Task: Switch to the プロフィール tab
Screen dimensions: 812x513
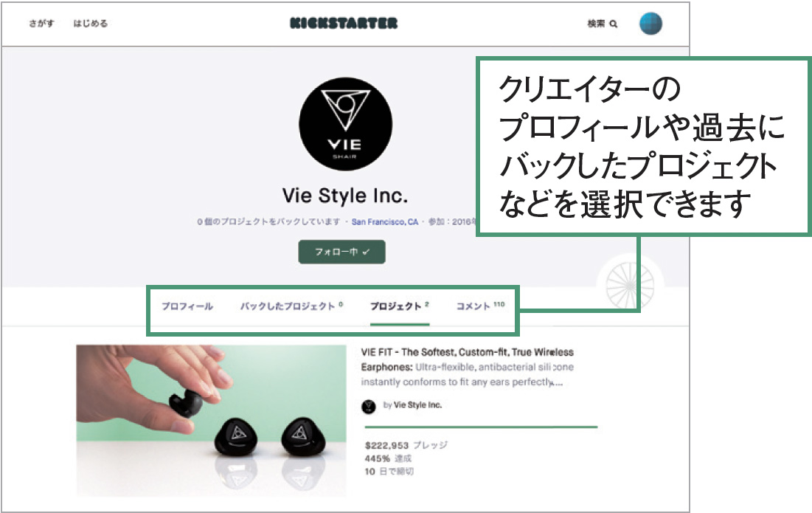Action: tap(187, 306)
